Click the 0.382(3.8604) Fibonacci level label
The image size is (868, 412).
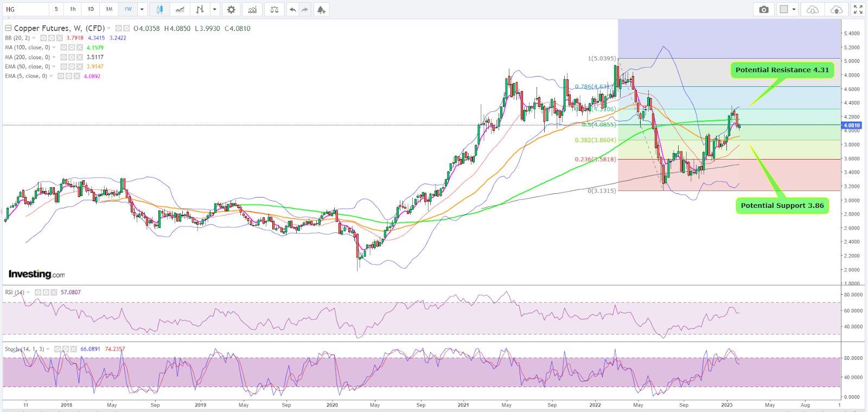pyautogui.click(x=595, y=140)
